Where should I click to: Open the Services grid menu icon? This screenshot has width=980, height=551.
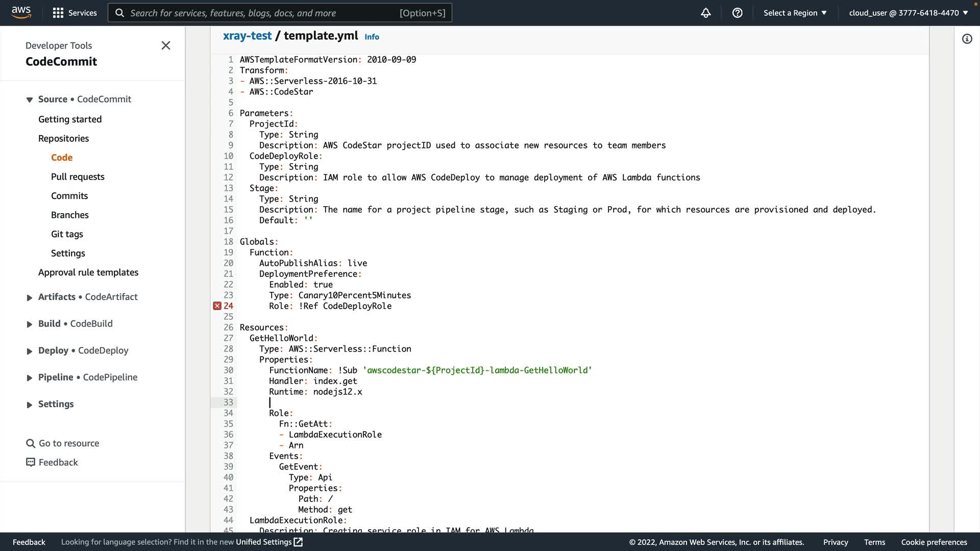click(x=58, y=13)
